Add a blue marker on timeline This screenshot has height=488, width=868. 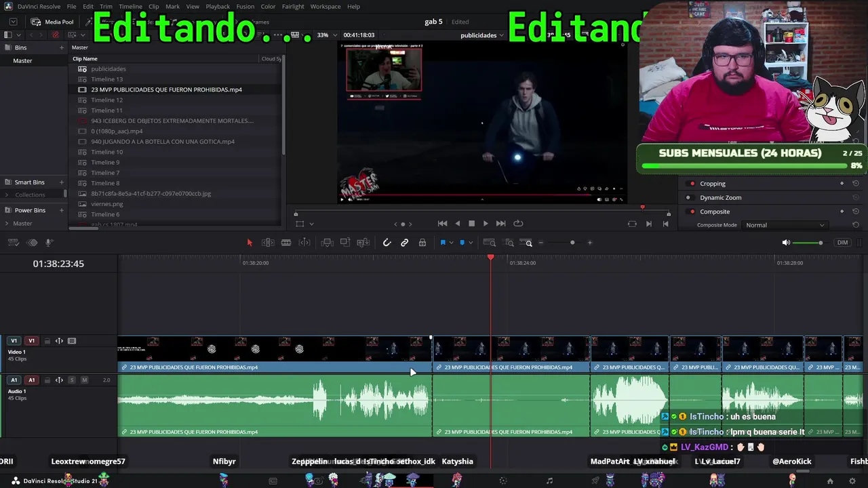pyautogui.click(x=462, y=243)
